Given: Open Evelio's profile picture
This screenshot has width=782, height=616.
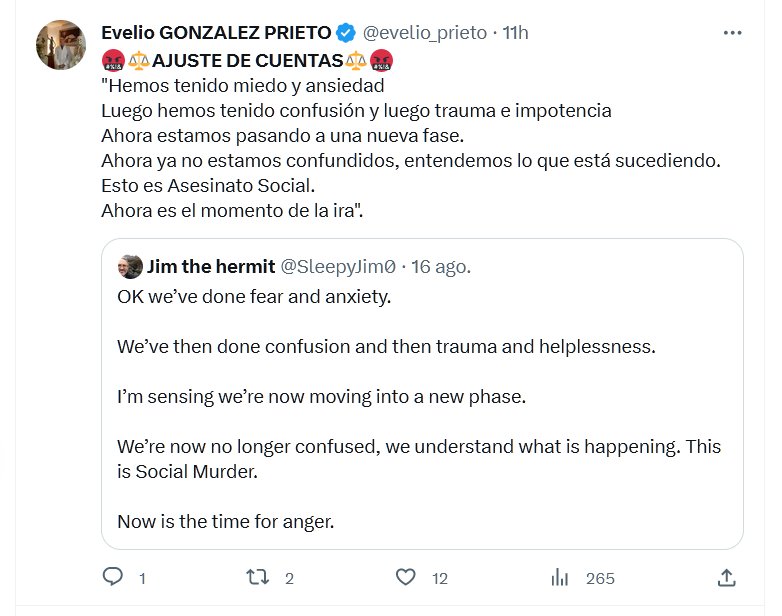Looking at the screenshot, I should [x=61, y=44].
